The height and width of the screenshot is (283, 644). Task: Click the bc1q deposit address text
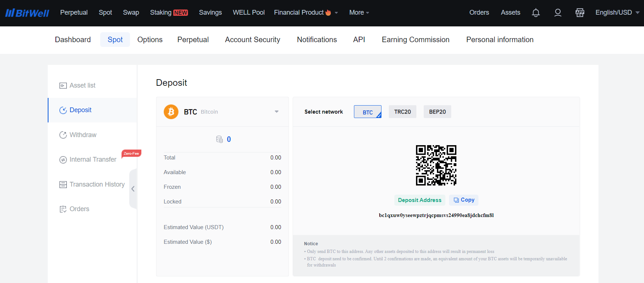point(436,216)
